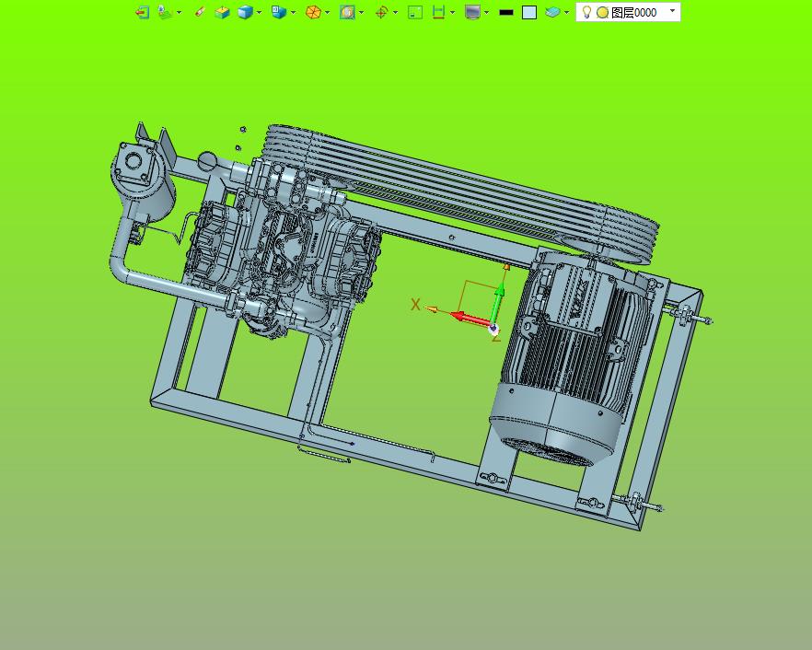Click the green Y axis arrow of the triad
812x650 pixels.
point(498,305)
